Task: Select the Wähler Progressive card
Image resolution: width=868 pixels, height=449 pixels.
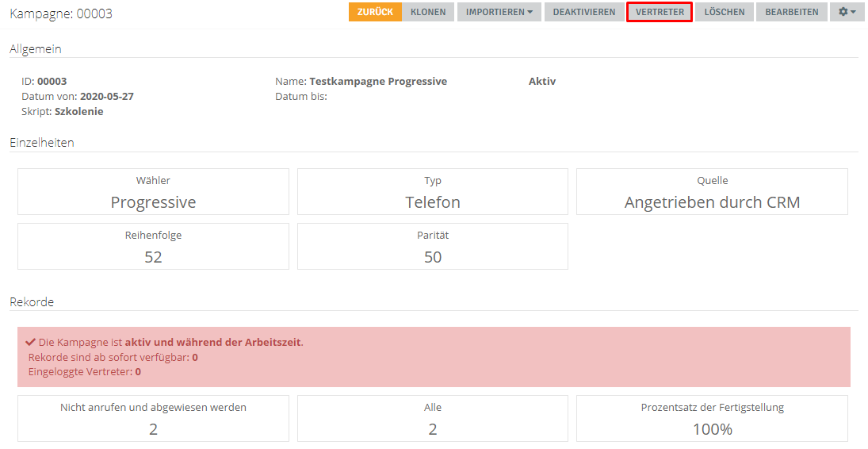Action: 153,192
